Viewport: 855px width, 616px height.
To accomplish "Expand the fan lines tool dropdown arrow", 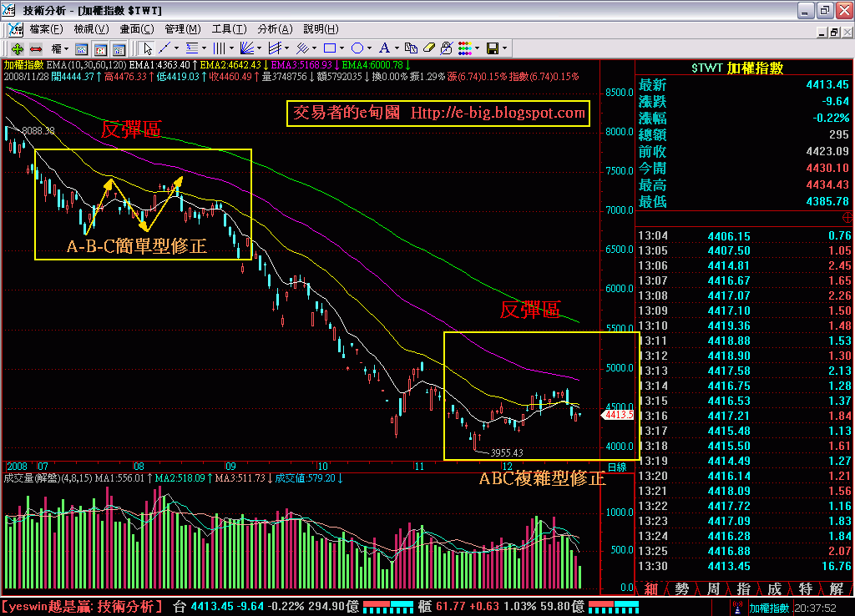I will click(x=259, y=48).
